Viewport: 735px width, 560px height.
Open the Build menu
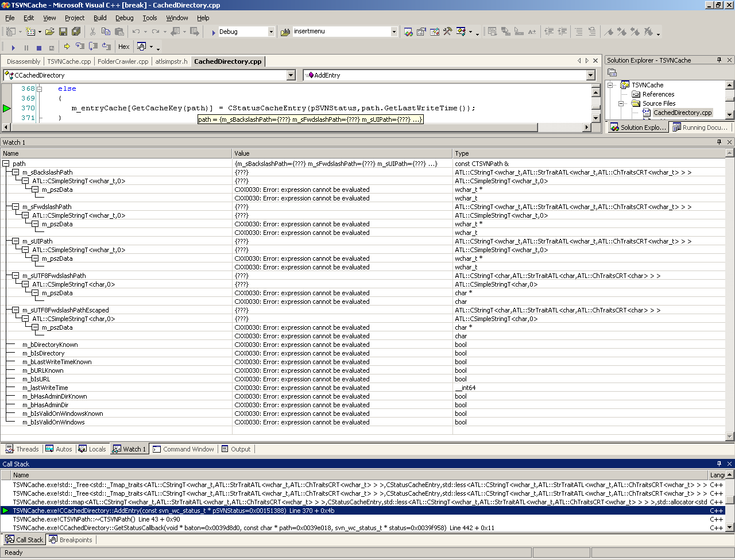point(100,18)
